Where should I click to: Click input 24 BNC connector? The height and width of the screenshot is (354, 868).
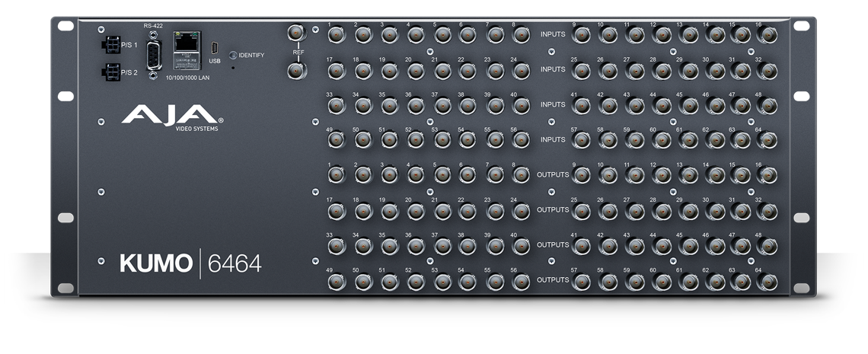click(x=521, y=71)
